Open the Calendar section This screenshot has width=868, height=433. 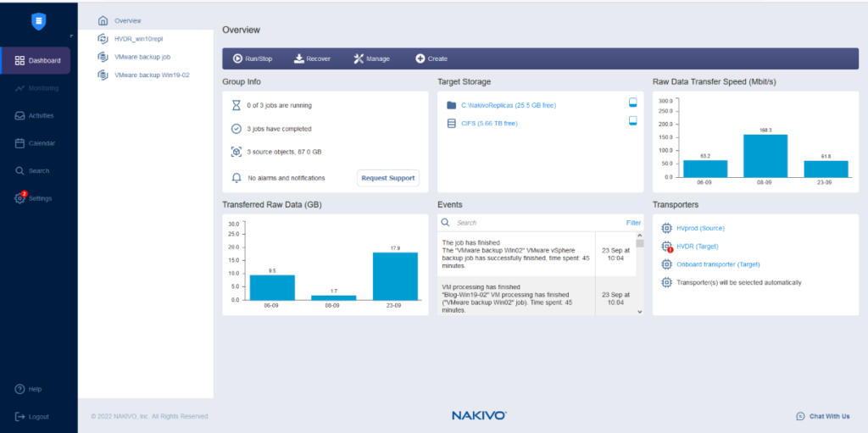coord(36,143)
